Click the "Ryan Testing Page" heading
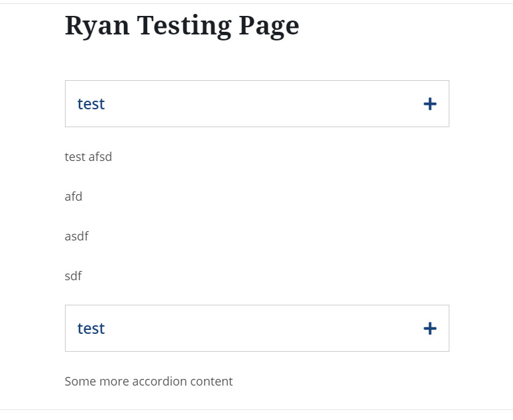 coord(182,25)
